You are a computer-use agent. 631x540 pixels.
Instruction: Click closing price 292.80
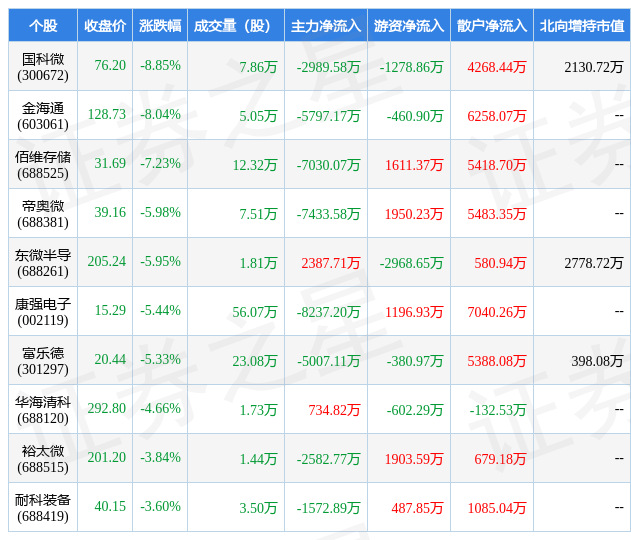coord(107,408)
